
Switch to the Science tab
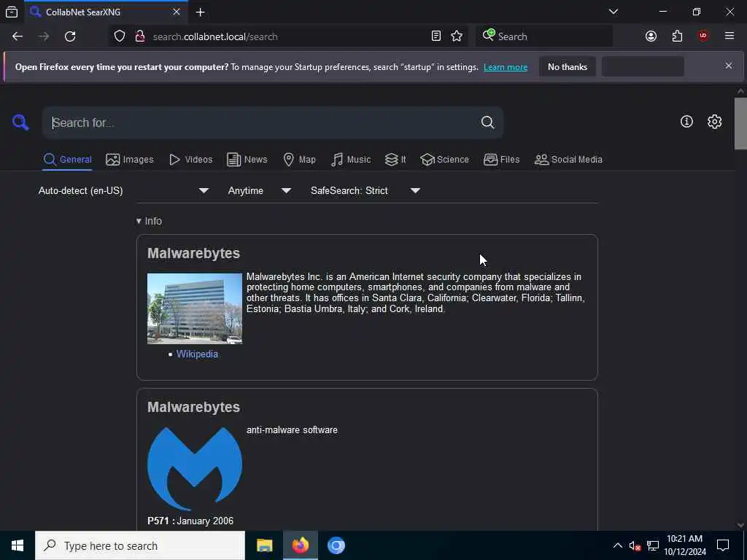pos(444,160)
